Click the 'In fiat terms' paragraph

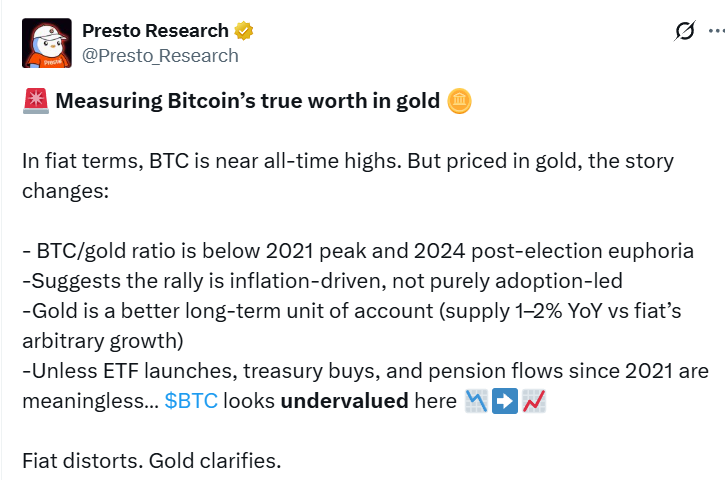coord(348,176)
